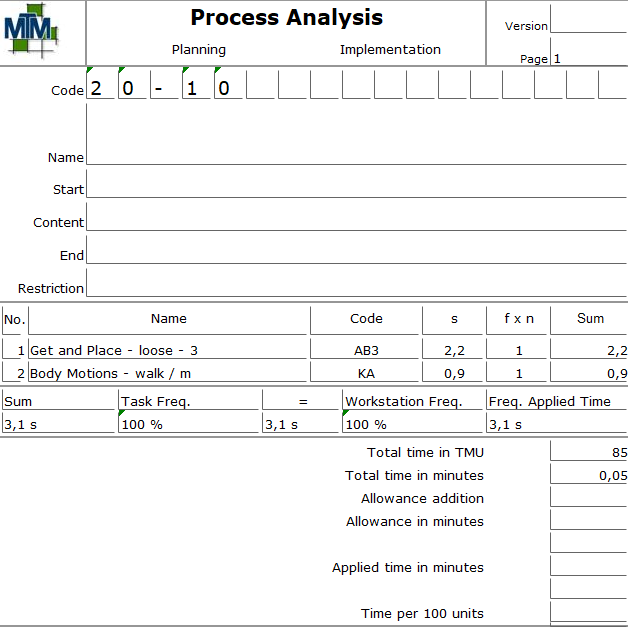Click the Allowance addition value field
This screenshot has height=629, width=628.
click(588, 498)
